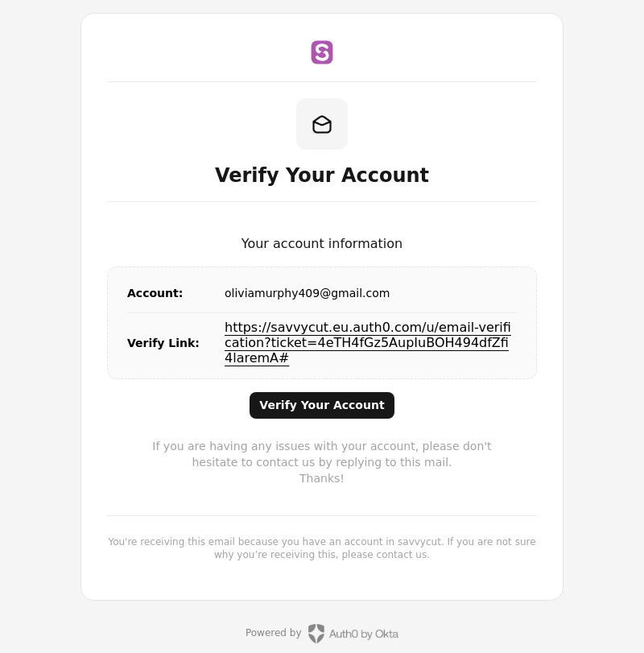Click the gray square behind the envelope icon
This screenshot has height=653, width=644.
coord(322,124)
